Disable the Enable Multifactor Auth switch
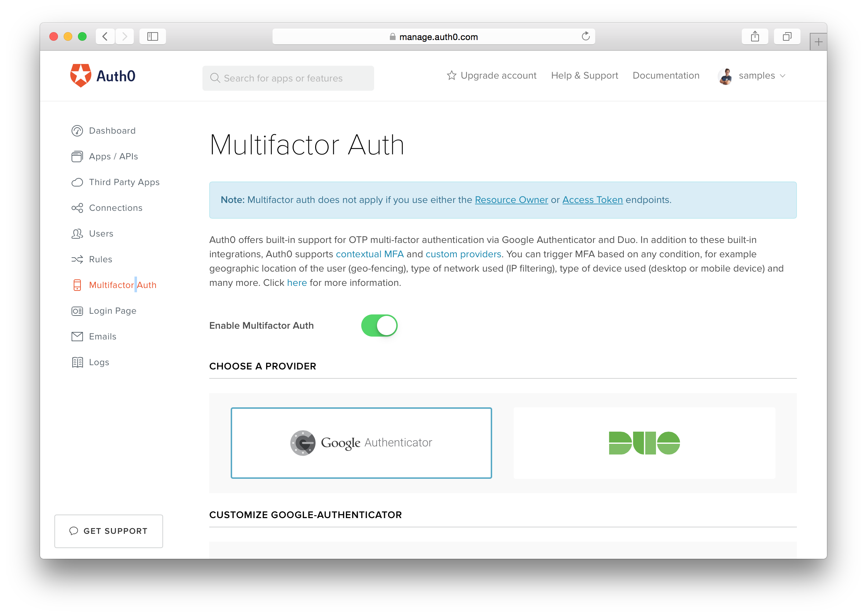 tap(379, 326)
